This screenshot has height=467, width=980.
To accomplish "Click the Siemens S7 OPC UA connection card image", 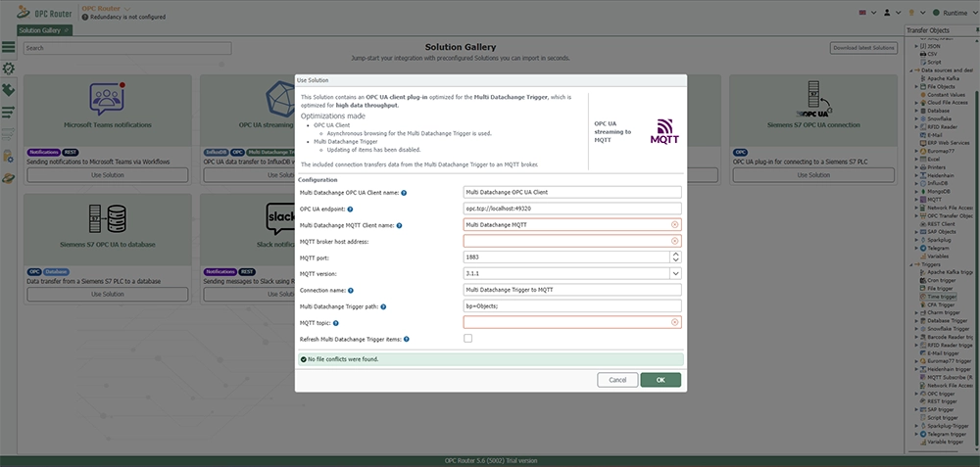I will click(x=813, y=100).
